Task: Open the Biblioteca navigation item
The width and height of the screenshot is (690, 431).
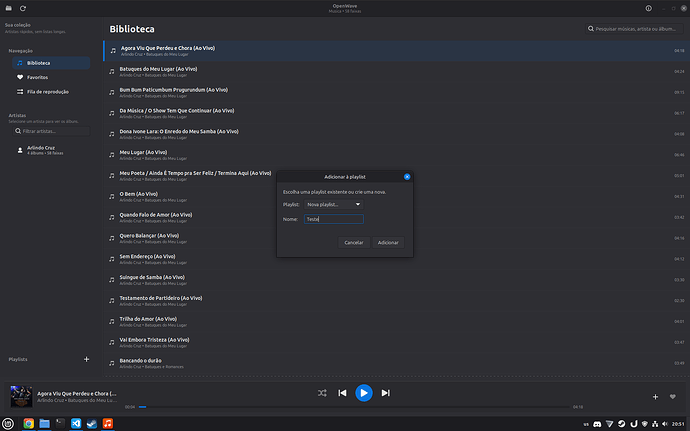Action: click(x=51, y=63)
